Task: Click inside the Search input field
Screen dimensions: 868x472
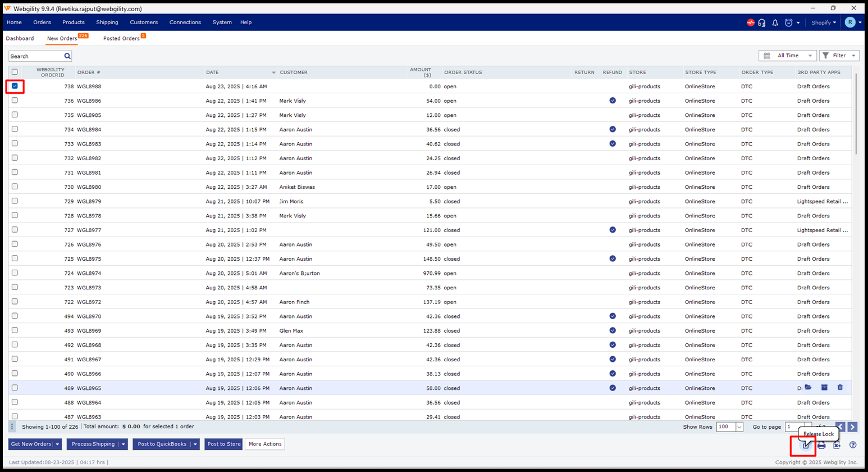Action: (x=35, y=56)
